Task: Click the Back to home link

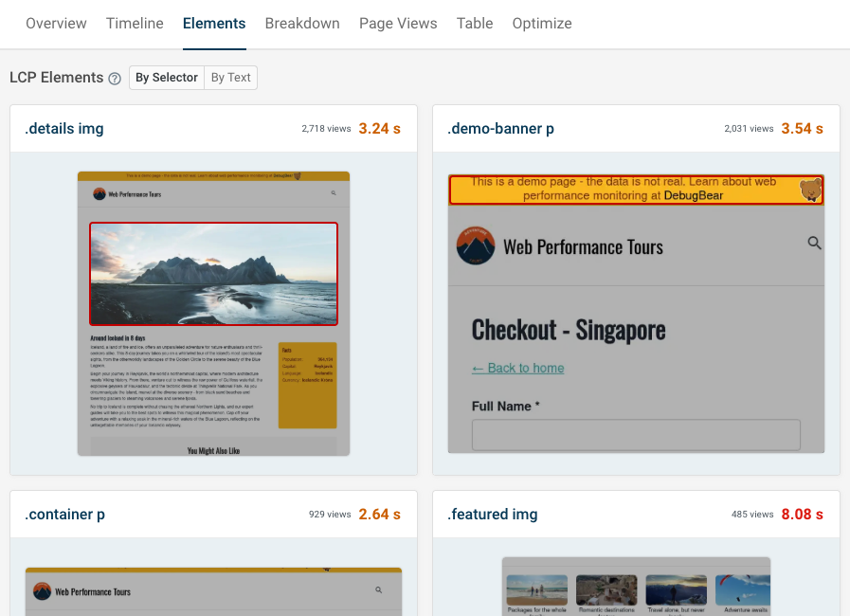Action: (x=517, y=368)
